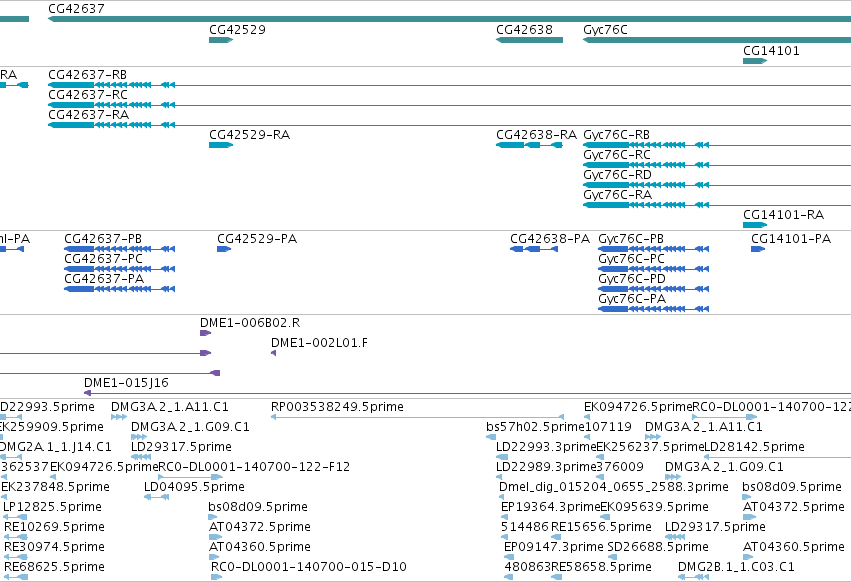Open transcript CG42637-RA label
The height and width of the screenshot is (582, 851).
(x=88, y=115)
